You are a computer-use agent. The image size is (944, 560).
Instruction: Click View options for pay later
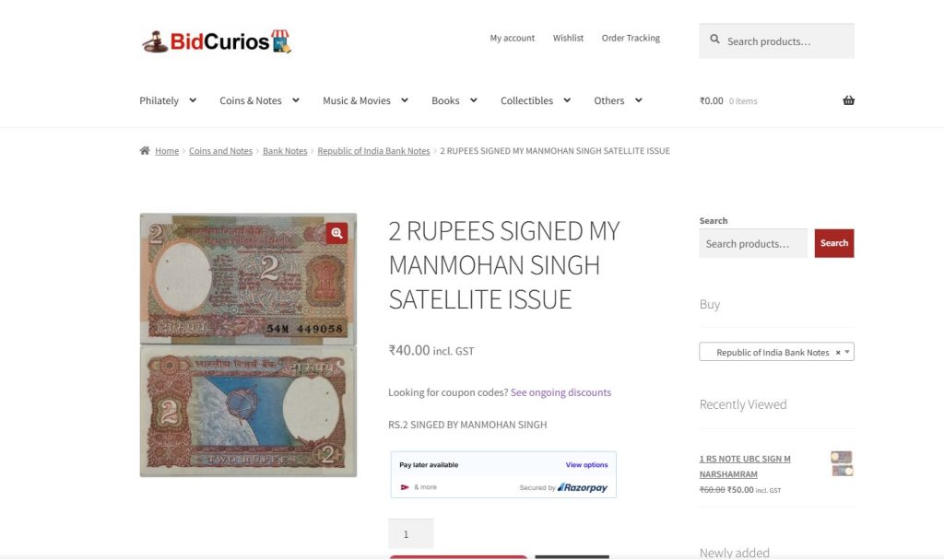click(x=586, y=465)
